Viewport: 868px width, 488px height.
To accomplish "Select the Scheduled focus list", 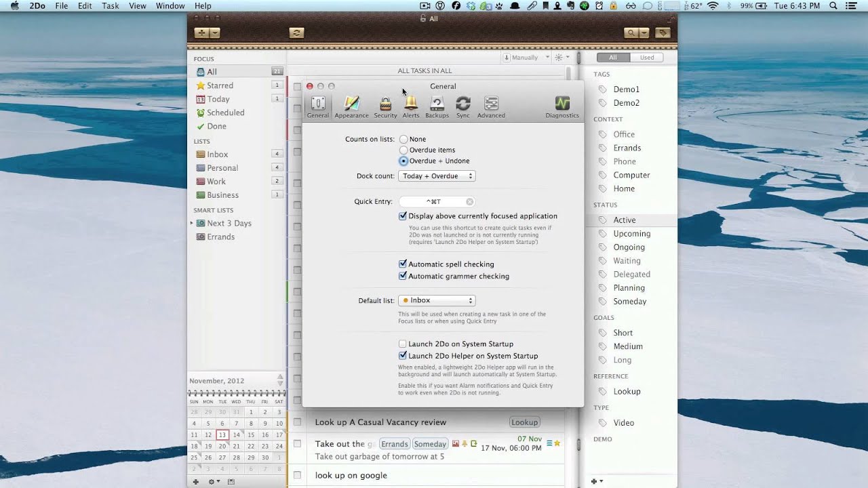I will click(x=237, y=113).
